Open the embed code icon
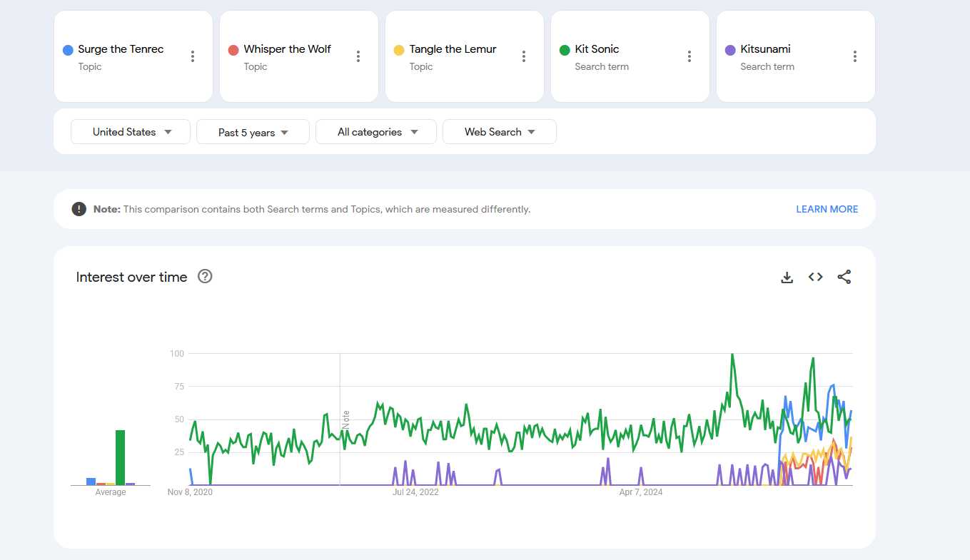Image resolution: width=970 pixels, height=560 pixels. click(816, 277)
